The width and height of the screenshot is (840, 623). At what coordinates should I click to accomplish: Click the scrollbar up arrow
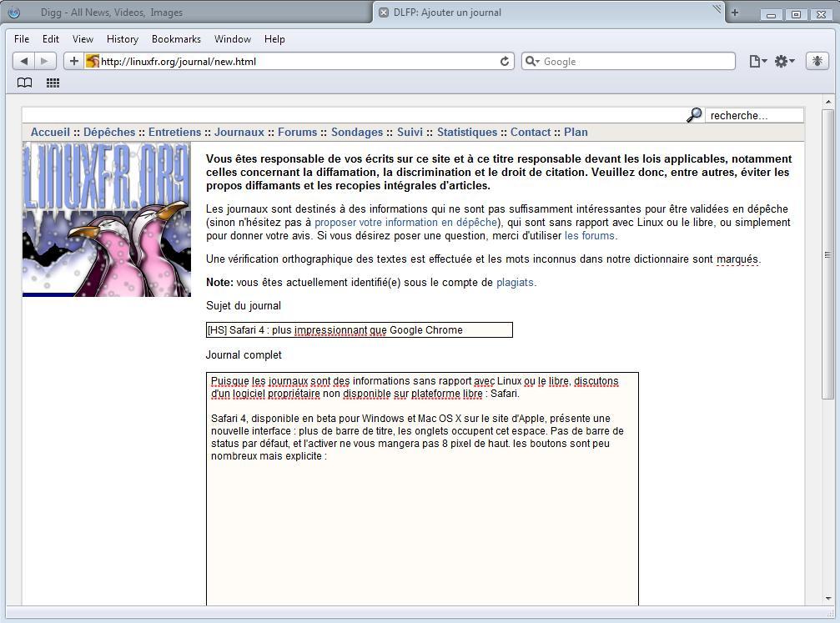tap(828, 101)
